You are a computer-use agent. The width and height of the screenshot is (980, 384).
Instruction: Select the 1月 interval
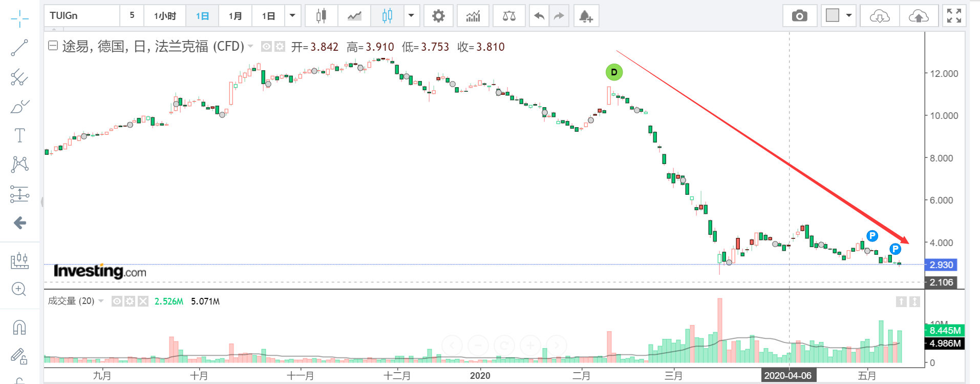235,16
